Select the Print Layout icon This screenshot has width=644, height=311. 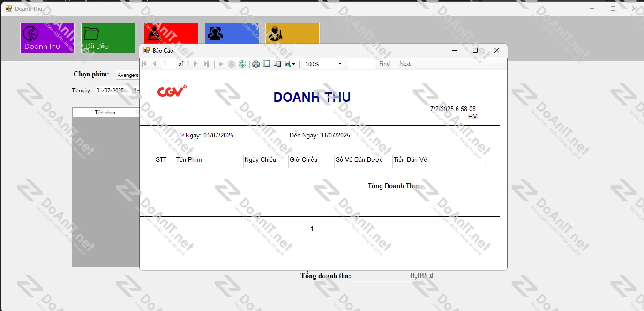click(x=267, y=64)
